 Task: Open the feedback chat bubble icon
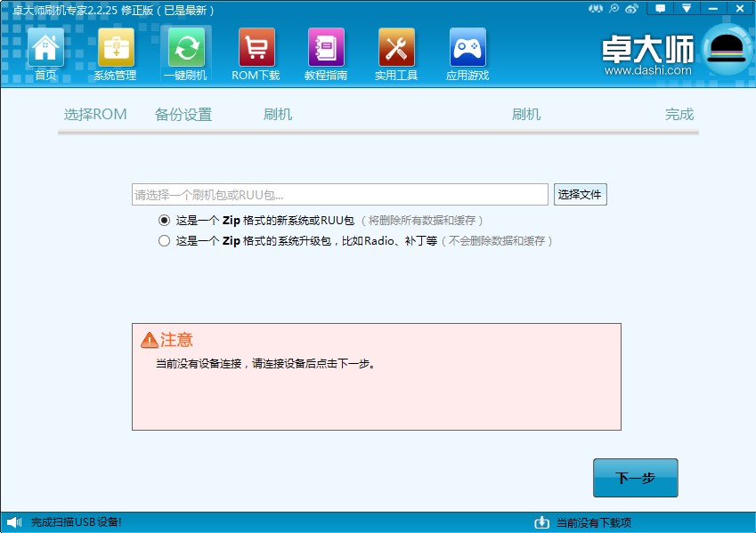click(x=661, y=8)
